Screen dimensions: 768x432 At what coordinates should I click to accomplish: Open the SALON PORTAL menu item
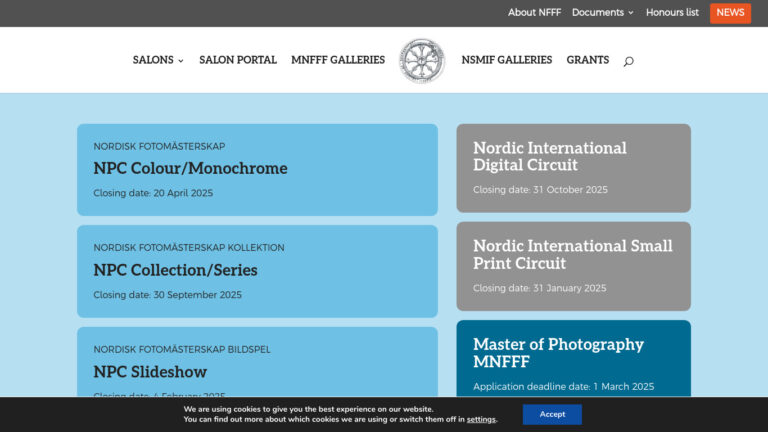pyautogui.click(x=238, y=60)
